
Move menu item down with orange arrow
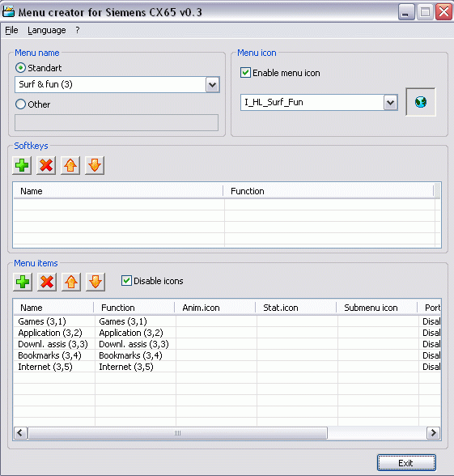95,282
